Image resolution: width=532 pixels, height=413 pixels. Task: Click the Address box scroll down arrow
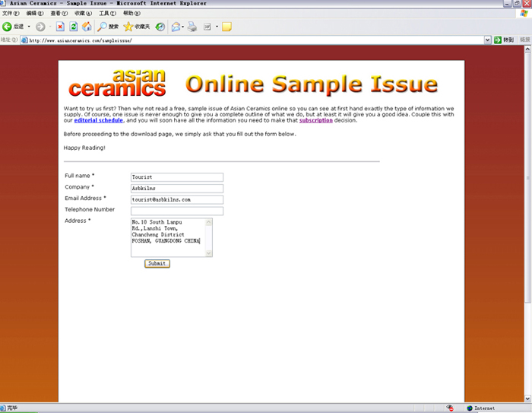[x=209, y=253]
